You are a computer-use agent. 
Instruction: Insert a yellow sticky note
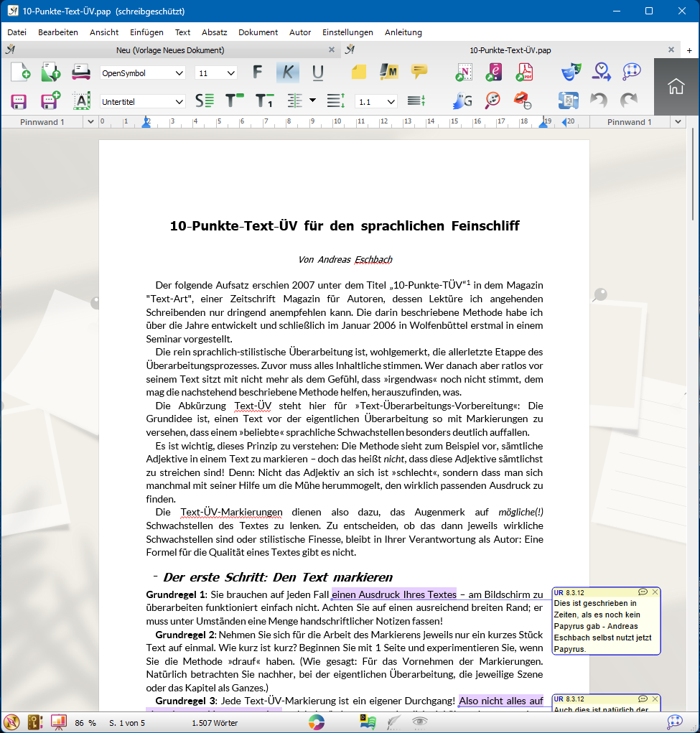click(x=359, y=73)
